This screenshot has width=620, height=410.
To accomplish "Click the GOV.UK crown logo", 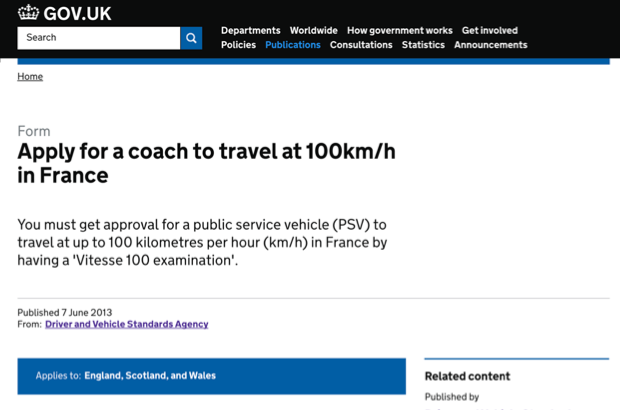I will coord(28,12).
